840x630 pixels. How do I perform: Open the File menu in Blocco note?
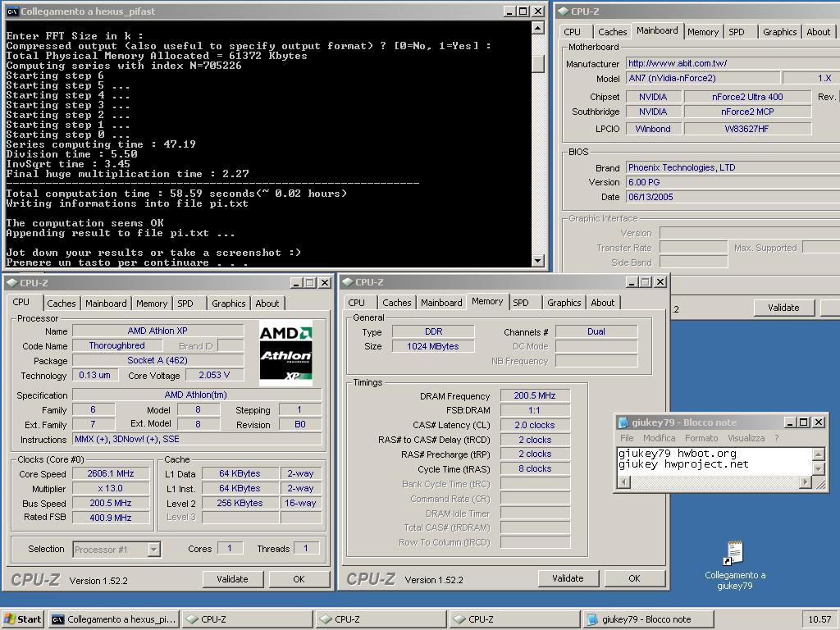[627, 438]
